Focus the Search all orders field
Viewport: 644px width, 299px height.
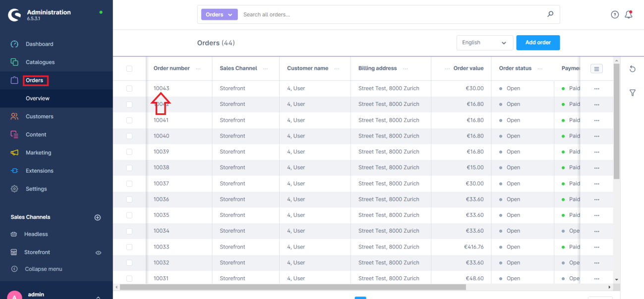[x=392, y=15]
